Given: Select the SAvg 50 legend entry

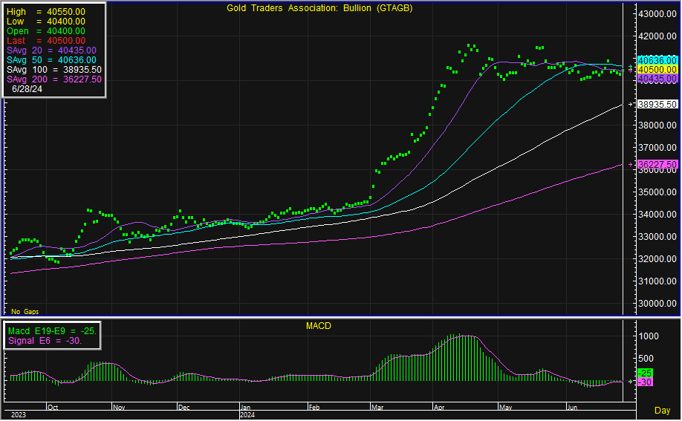Looking at the screenshot, I should [x=51, y=59].
